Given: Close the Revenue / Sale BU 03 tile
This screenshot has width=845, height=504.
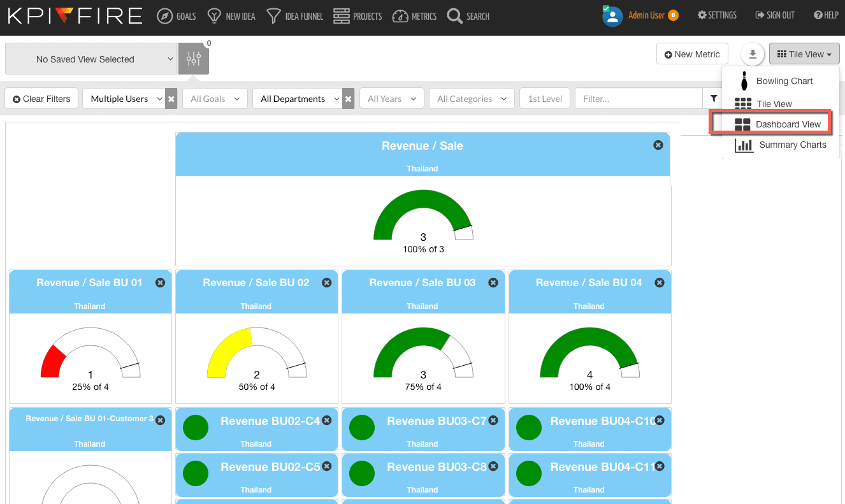Looking at the screenshot, I should click(x=493, y=282).
